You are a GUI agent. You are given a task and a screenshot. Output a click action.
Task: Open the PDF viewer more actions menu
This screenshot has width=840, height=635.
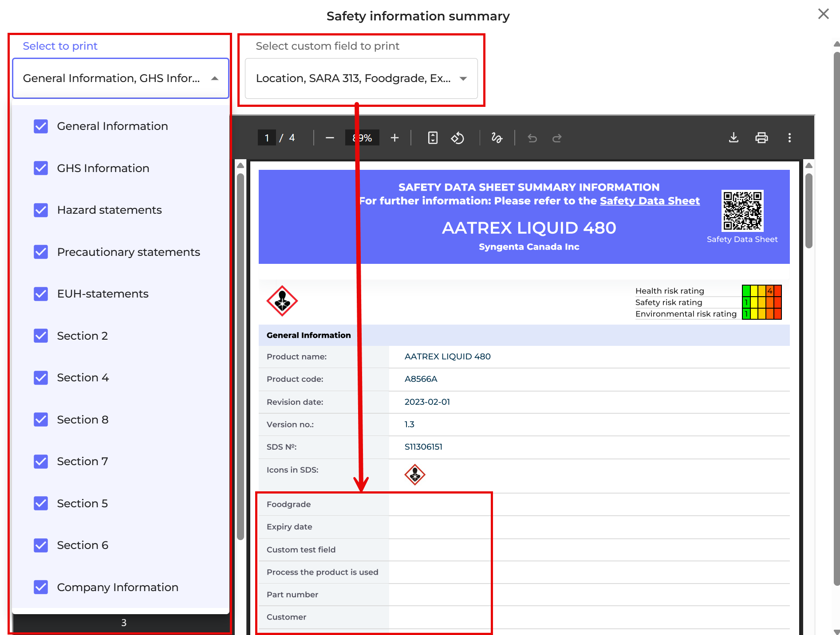coord(789,138)
